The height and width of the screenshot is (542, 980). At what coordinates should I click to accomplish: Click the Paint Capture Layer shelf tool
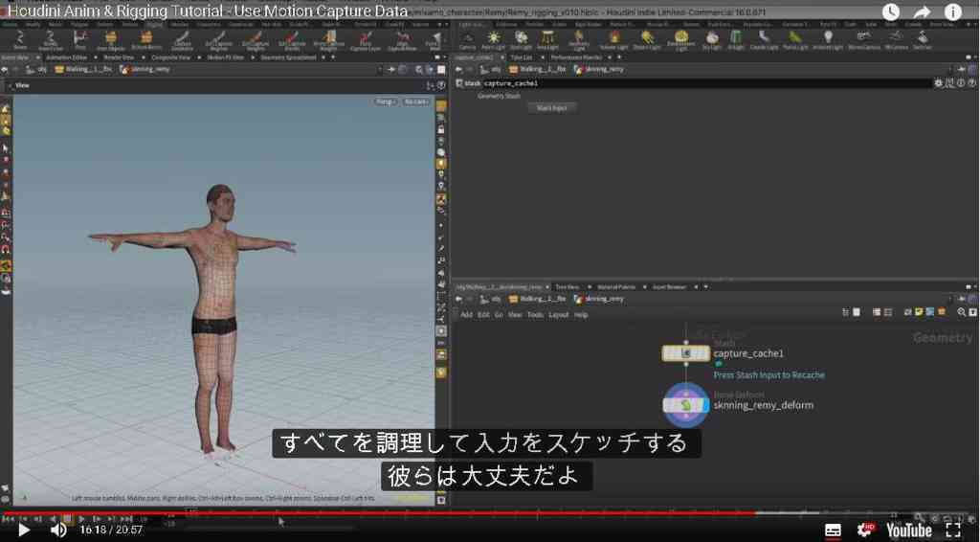point(366,40)
